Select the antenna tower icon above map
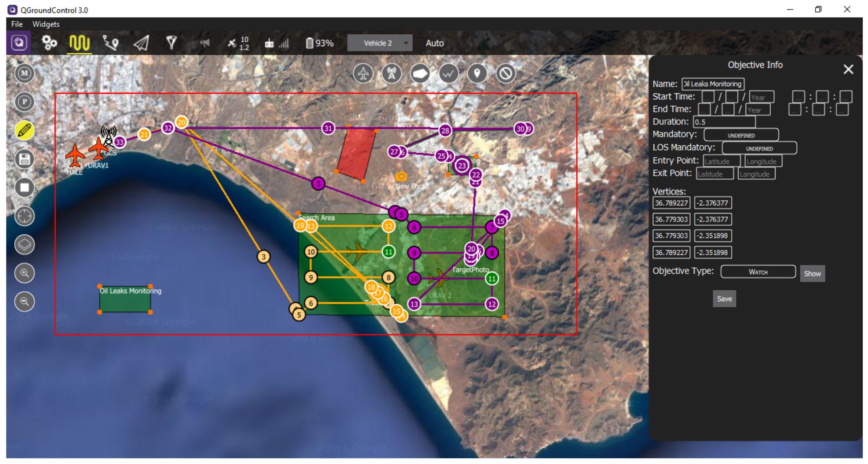The width and height of the screenshot is (868, 464). point(391,73)
